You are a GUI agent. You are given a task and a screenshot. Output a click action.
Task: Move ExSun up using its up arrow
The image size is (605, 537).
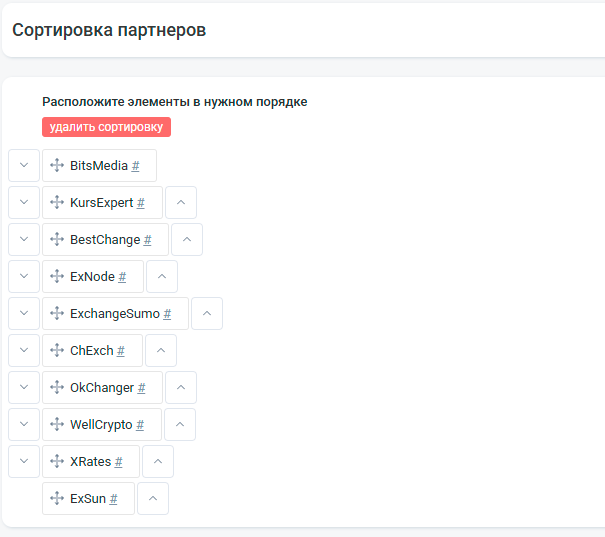153,499
